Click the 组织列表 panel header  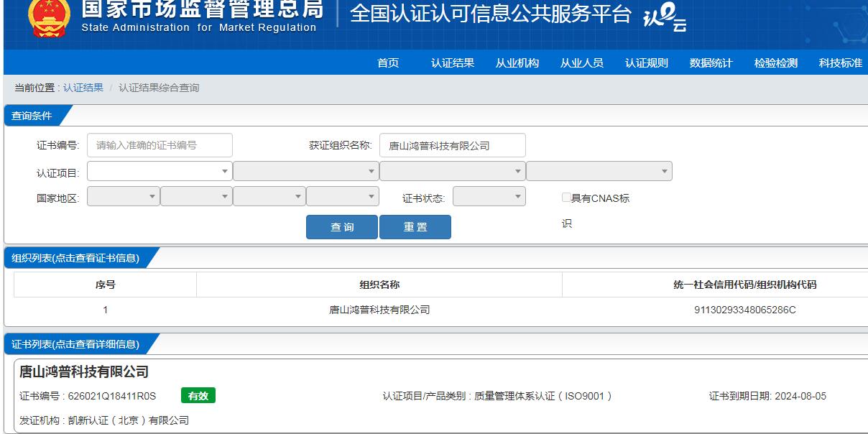click(76, 258)
